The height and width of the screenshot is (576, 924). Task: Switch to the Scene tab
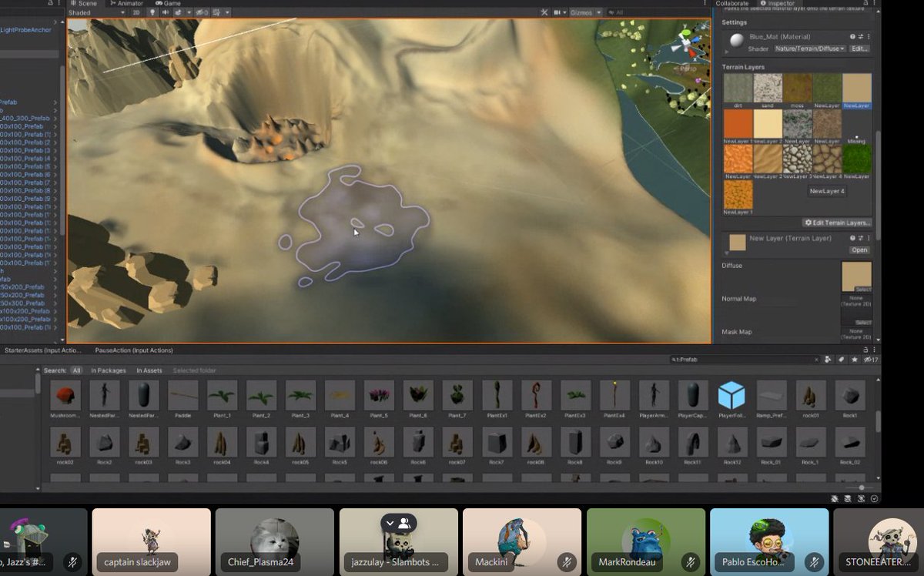click(x=83, y=3)
